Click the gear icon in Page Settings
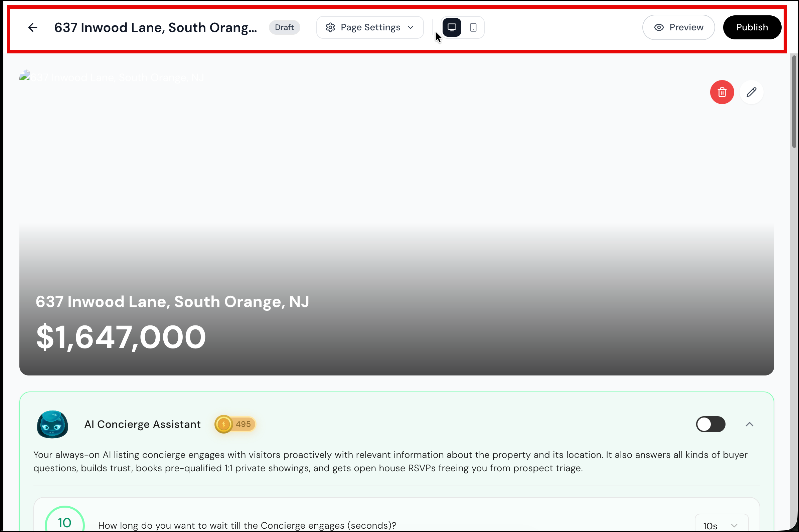 click(330, 27)
